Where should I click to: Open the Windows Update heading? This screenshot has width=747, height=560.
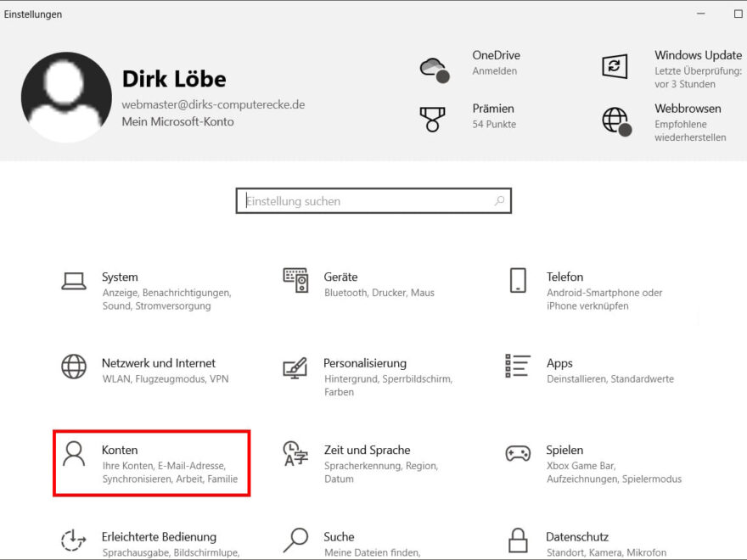pos(698,55)
